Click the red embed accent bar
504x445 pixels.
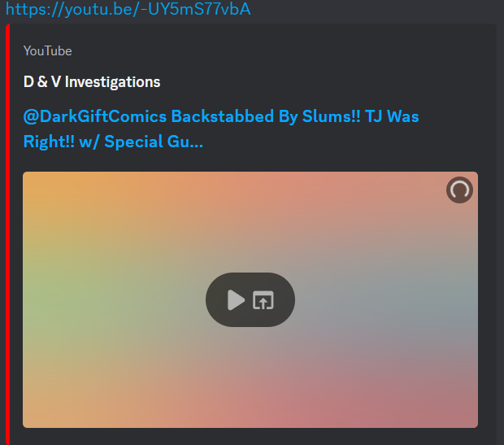point(7,234)
